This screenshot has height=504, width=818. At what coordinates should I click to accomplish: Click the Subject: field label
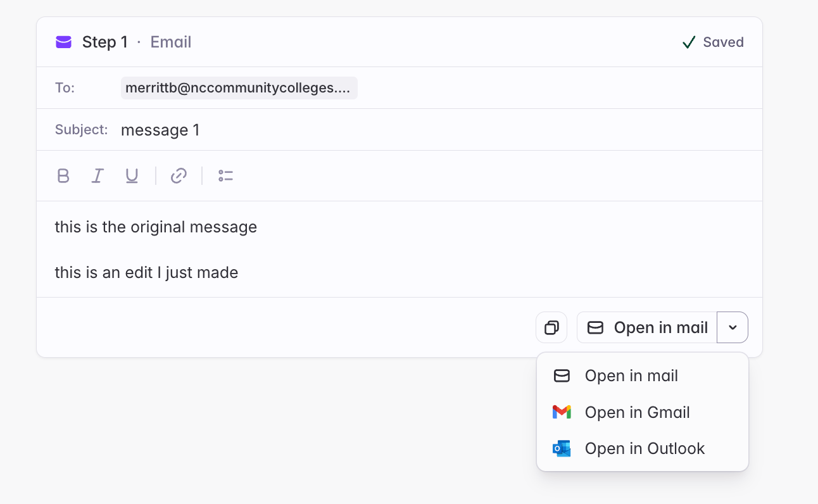[82, 130]
